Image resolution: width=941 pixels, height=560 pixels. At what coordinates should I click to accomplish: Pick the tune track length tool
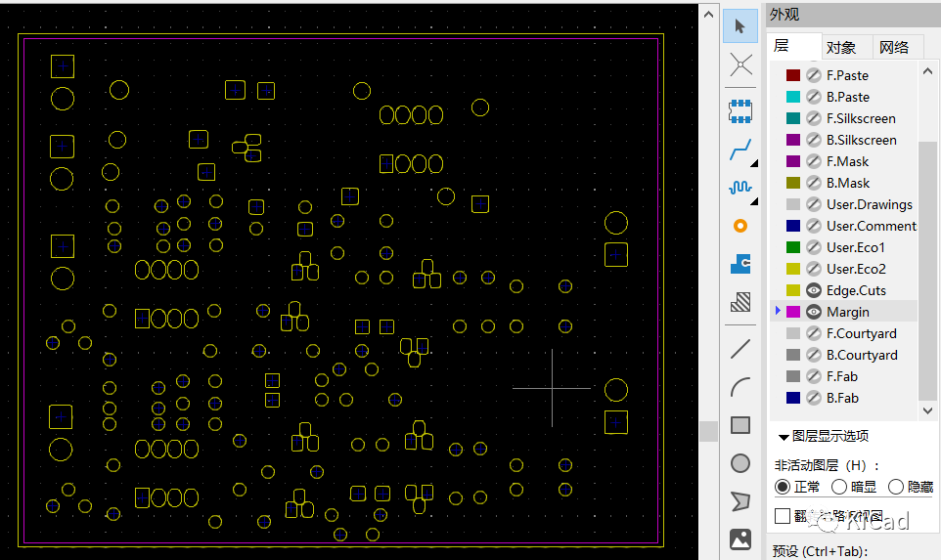click(x=740, y=188)
